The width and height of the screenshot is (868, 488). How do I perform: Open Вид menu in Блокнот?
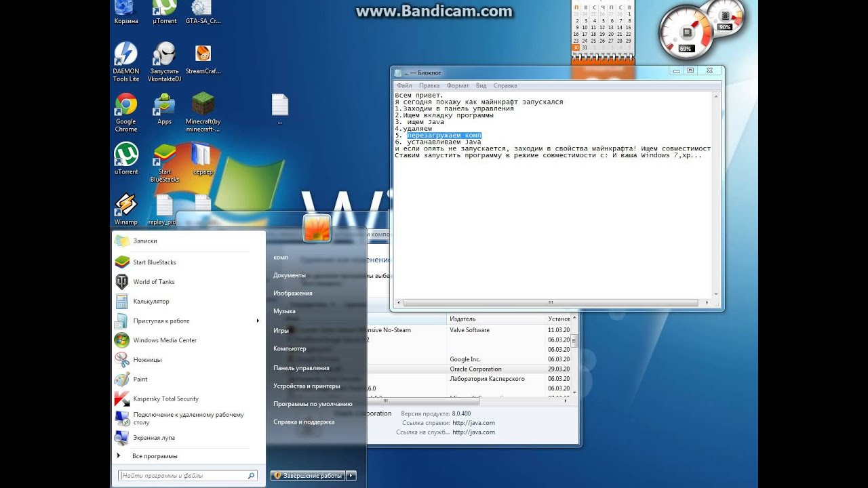coord(481,86)
